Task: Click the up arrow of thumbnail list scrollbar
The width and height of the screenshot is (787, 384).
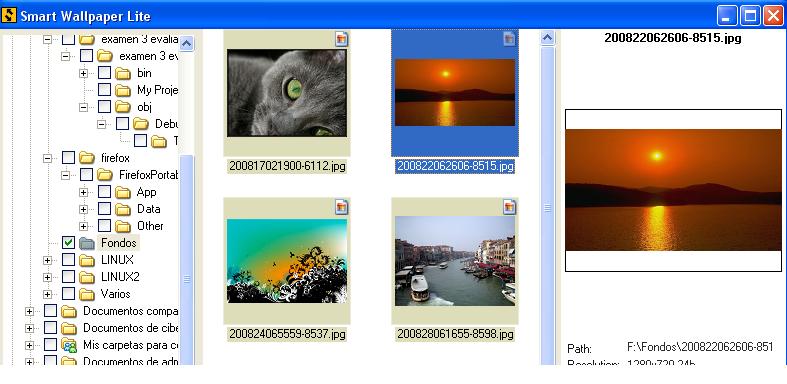Action: pyautogui.click(x=548, y=38)
